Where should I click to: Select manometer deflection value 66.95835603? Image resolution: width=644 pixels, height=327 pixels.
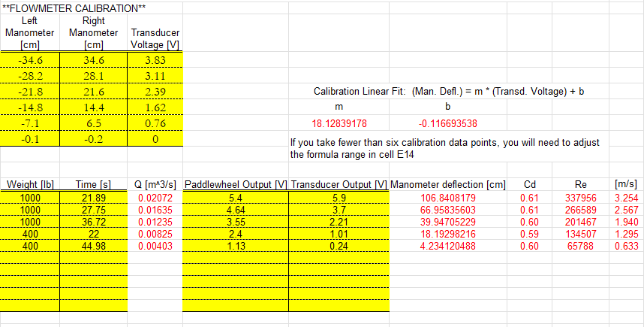[448, 210]
